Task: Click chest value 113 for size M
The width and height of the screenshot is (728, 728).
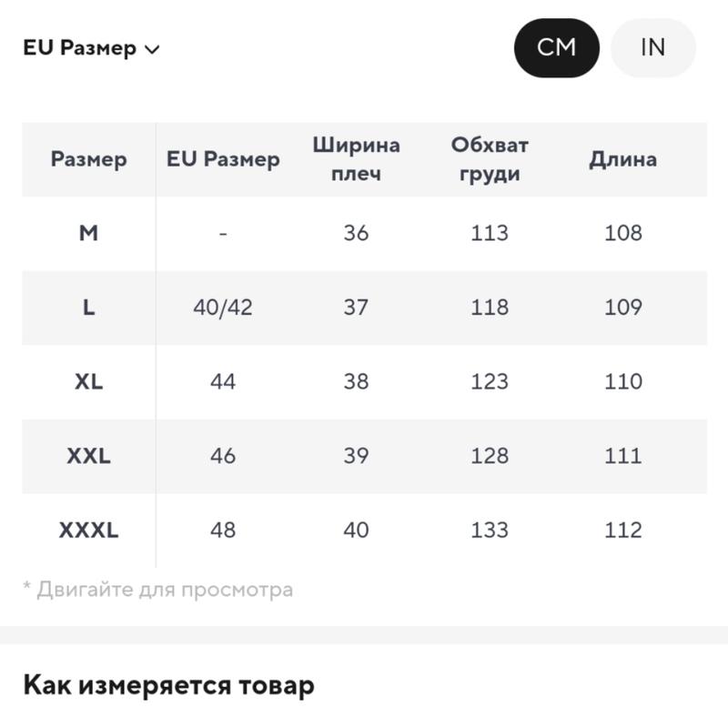Action: pos(490,233)
